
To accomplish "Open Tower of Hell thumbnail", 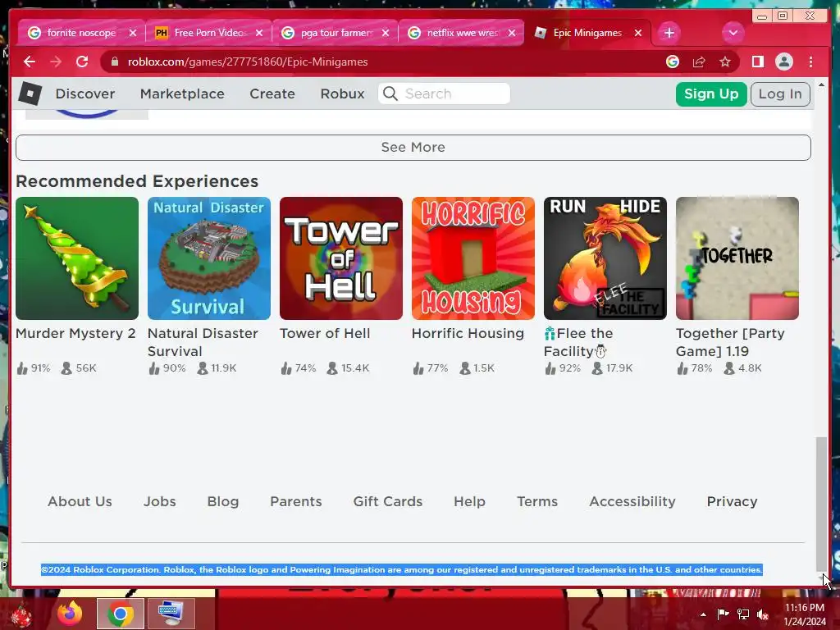I will click(340, 258).
